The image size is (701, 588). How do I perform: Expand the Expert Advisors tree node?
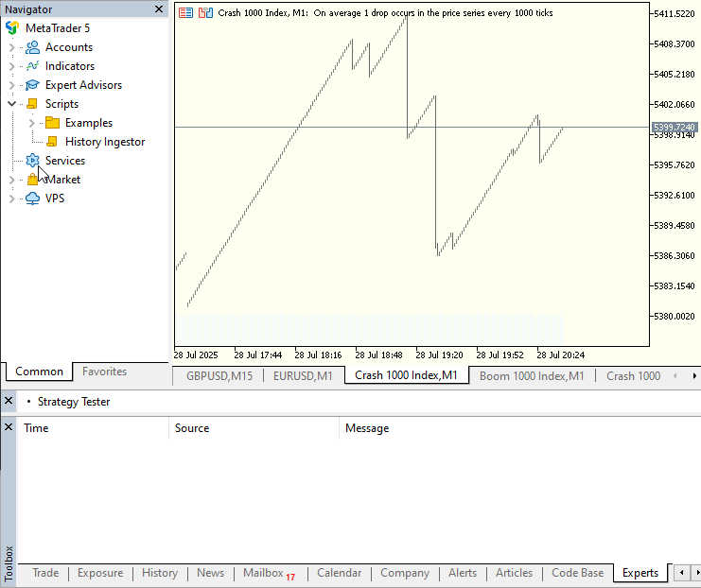[x=12, y=85]
